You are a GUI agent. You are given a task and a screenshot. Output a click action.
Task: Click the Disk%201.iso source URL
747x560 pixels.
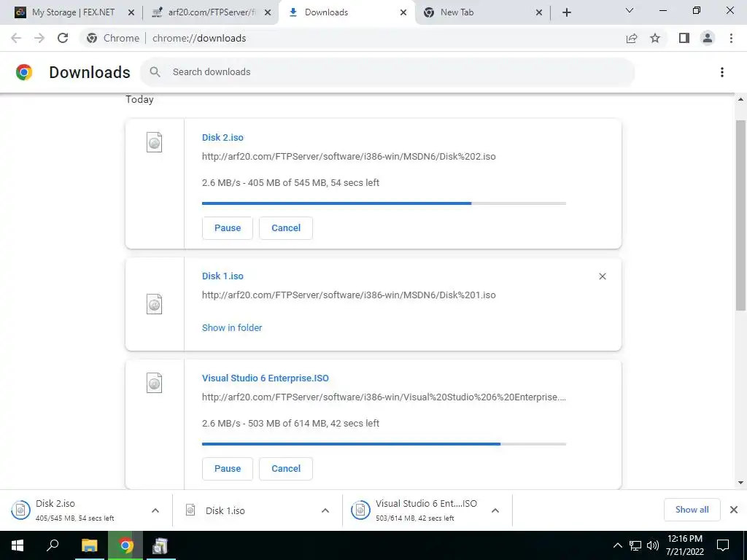click(349, 295)
